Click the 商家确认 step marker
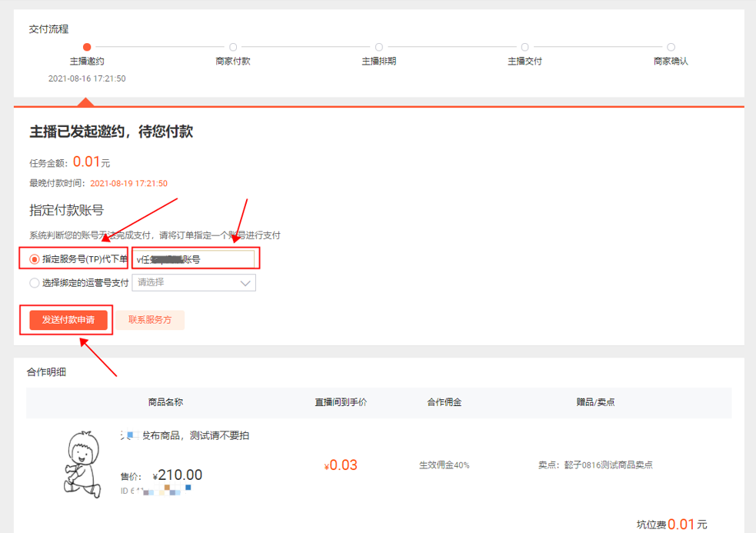 pyautogui.click(x=671, y=47)
